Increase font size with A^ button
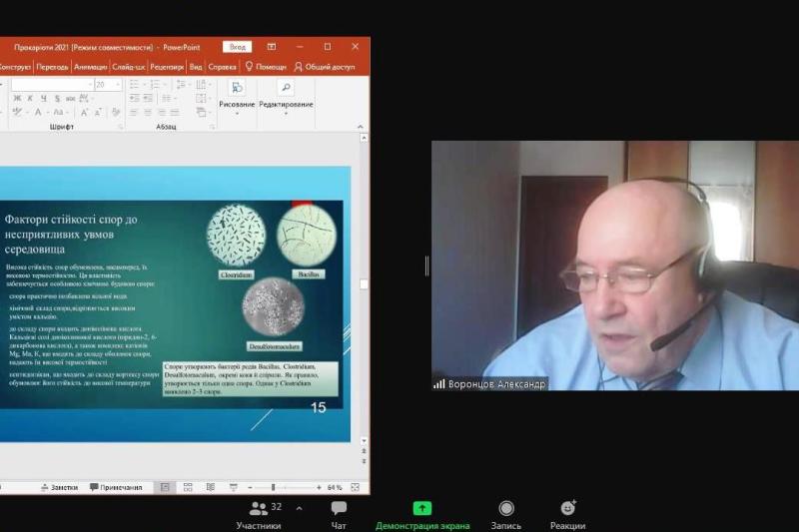 tap(84, 112)
